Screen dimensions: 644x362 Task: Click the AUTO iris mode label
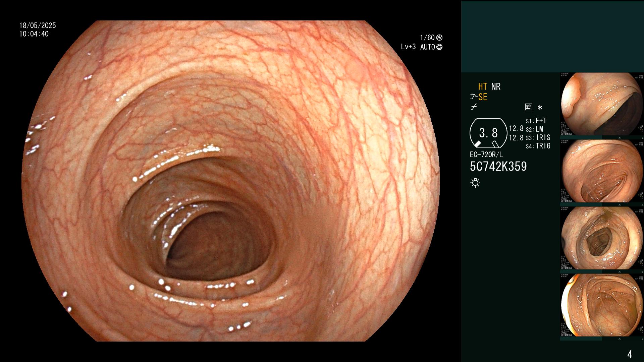point(428,47)
